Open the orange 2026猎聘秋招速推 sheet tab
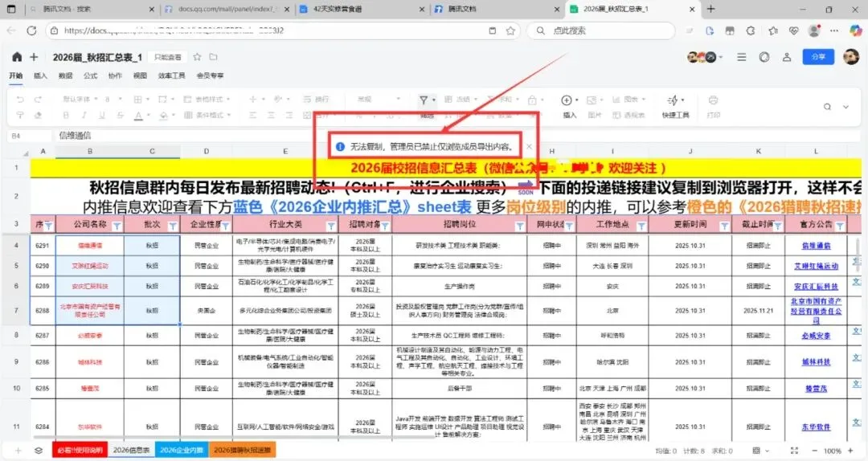 tap(242, 450)
